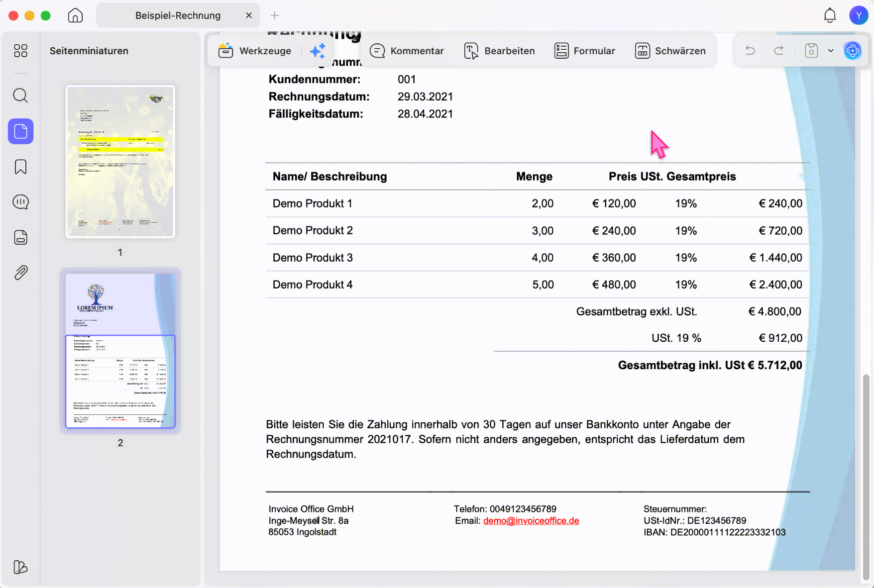Screen dimensions: 874x588
Task: Click the 'Demo Produkt 4' row name
Action: 313,285
